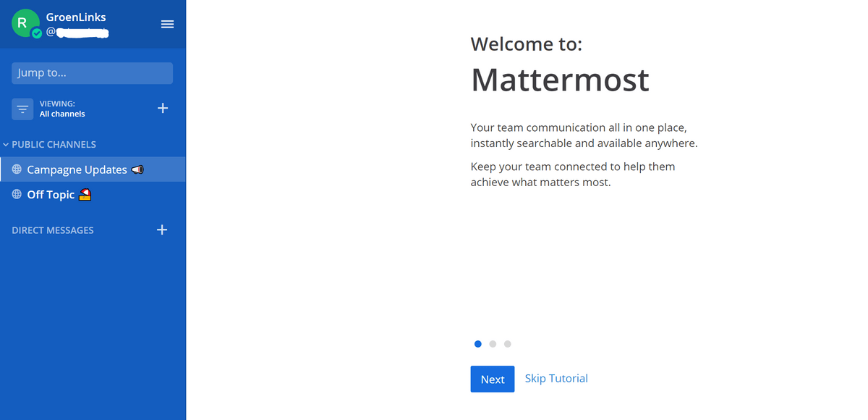Click the Mattermost heading
Image resolution: width=868 pixels, height=420 pixels.
coord(561,80)
